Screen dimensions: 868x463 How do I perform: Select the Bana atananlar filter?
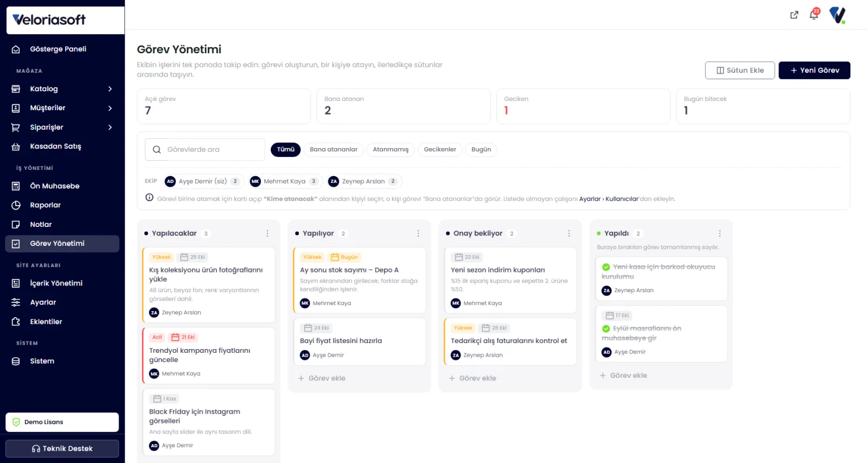pyautogui.click(x=334, y=150)
